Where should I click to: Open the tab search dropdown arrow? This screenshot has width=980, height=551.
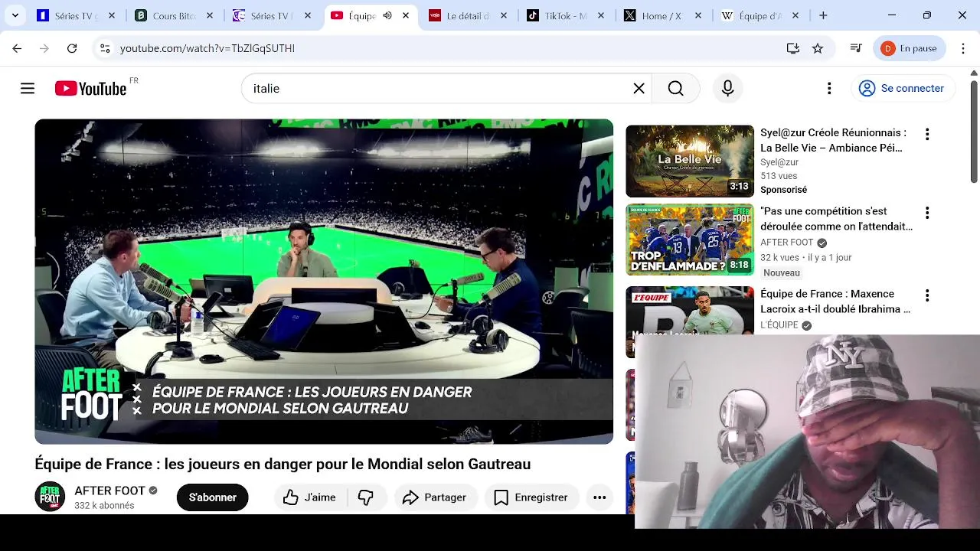pos(15,15)
